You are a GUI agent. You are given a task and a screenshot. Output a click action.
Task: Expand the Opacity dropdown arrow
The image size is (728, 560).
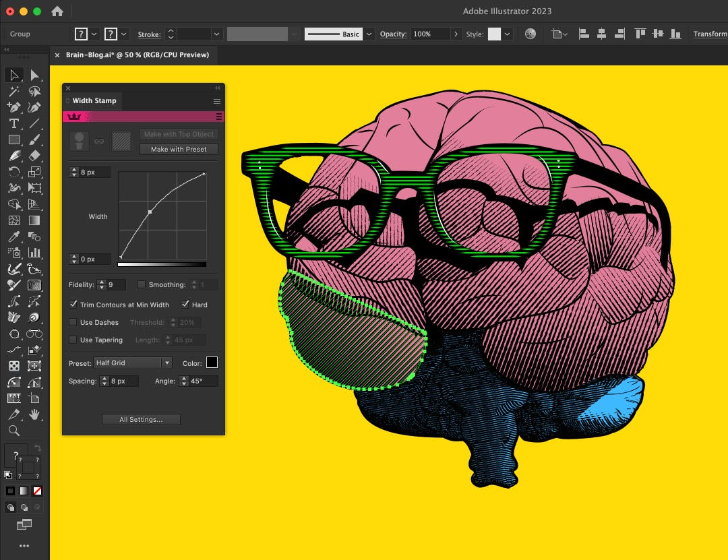(456, 34)
